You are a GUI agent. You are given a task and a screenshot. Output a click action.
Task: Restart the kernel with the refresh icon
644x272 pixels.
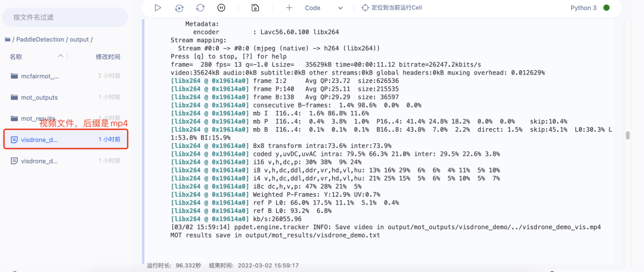(x=200, y=7)
